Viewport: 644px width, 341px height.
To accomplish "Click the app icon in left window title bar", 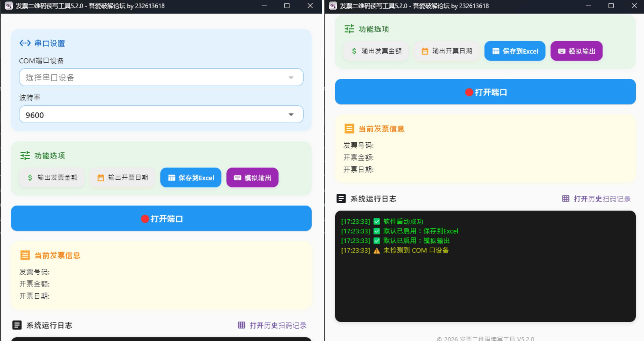I will 9,6.
